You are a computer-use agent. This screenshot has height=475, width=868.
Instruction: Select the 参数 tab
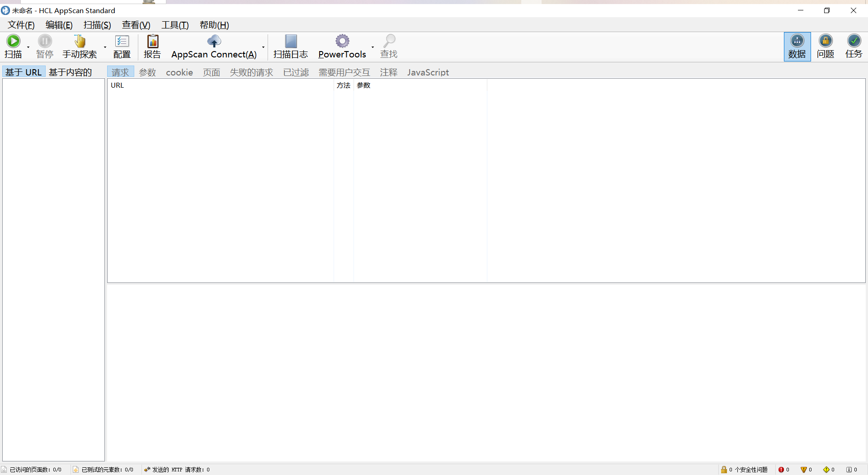147,72
